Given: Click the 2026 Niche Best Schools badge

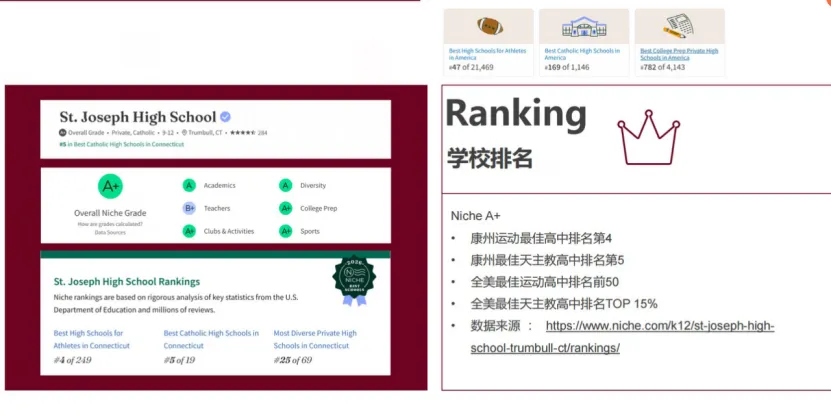Looking at the screenshot, I should [x=354, y=280].
